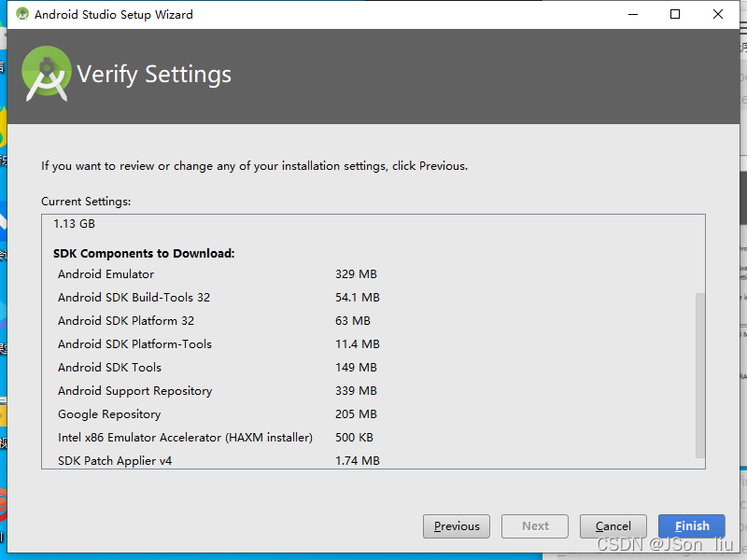This screenshot has width=747, height=560.
Task: Click the 339 MB size value
Action: pyautogui.click(x=356, y=390)
